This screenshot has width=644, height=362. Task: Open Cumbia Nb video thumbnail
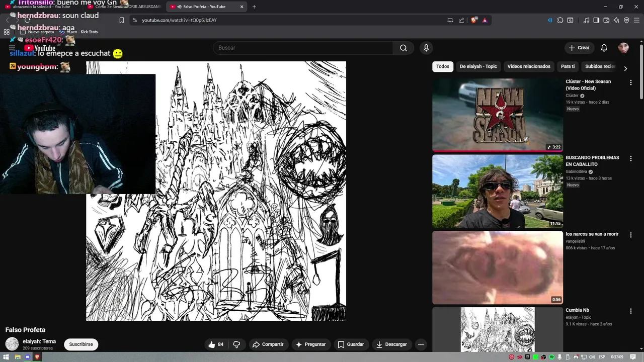click(498, 329)
